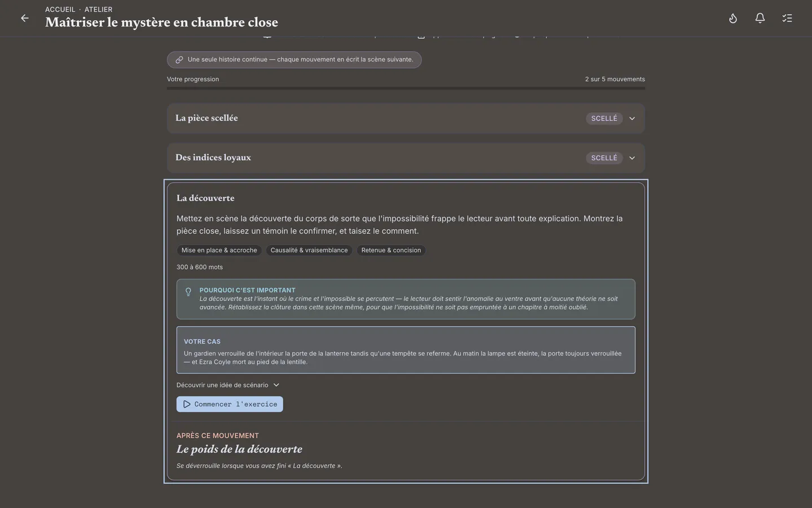Click the 'Une seule histoire continue' pill text

pyautogui.click(x=301, y=59)
